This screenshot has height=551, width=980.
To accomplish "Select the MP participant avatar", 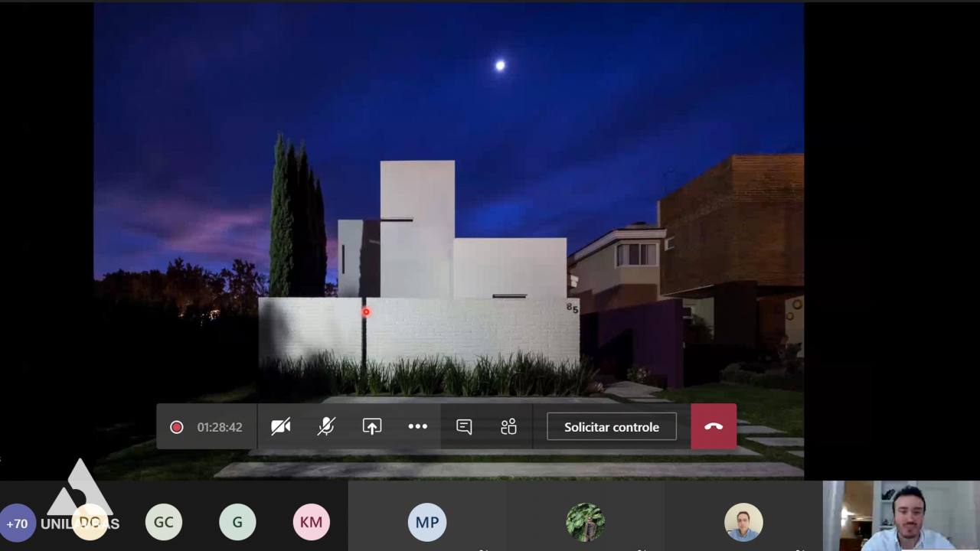I will coord(427,522).
